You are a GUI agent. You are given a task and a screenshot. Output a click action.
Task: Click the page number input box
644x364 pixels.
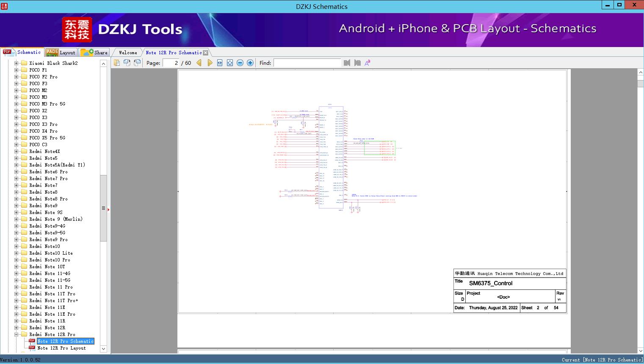[x=171, y=63]
